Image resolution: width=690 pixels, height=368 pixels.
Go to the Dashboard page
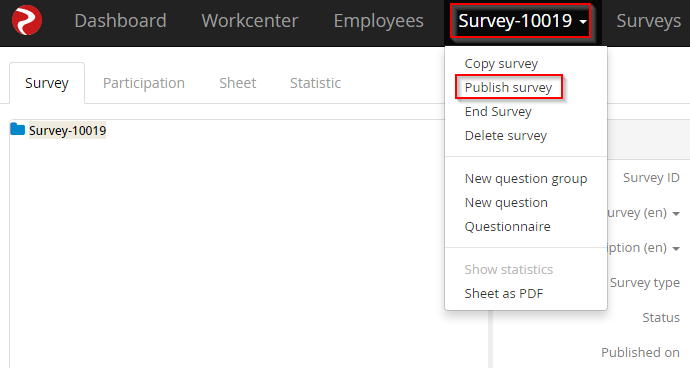pos(120,21)
